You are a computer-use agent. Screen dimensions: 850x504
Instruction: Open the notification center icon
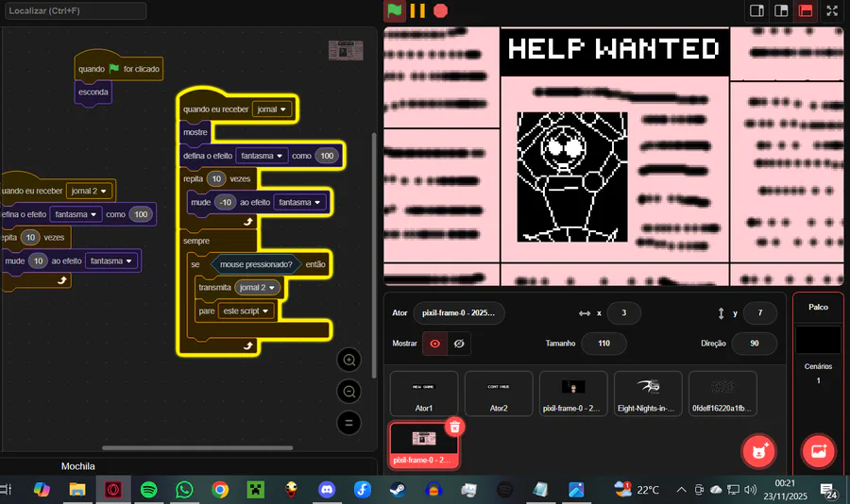829,491
